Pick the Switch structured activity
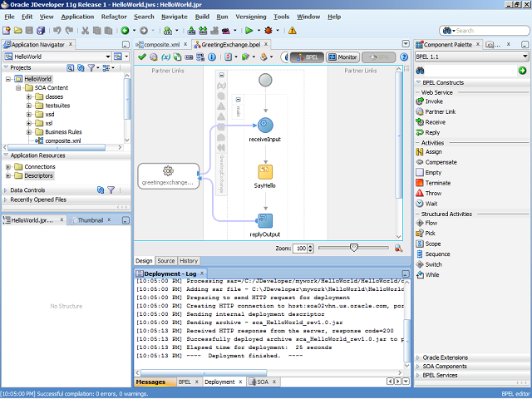The image size is (532, 399). point(431,264)
